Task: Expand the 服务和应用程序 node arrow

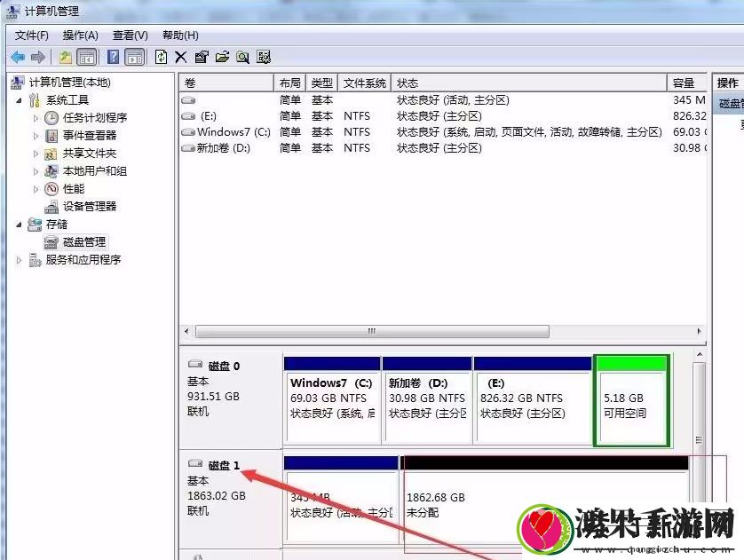Action: pos(19,260)
